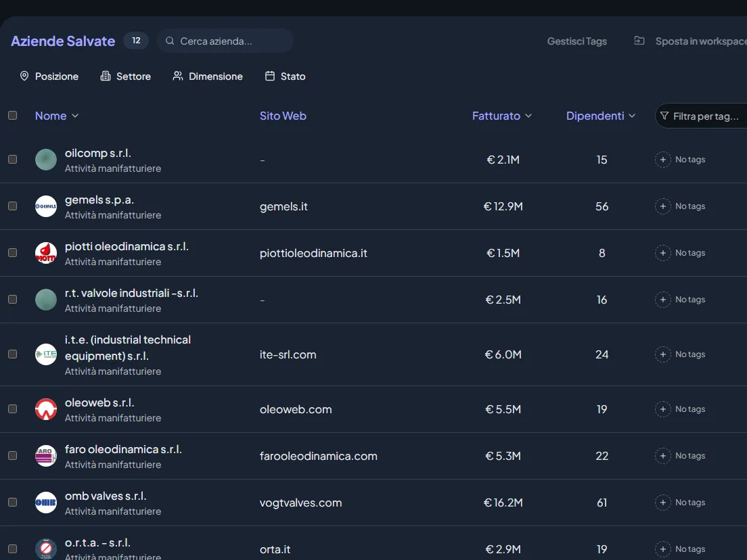The width and height of the screenshot is (747, 560).
Task: Tick the oleoweb s.r.l. checkbox
Action: coord(12,409)
